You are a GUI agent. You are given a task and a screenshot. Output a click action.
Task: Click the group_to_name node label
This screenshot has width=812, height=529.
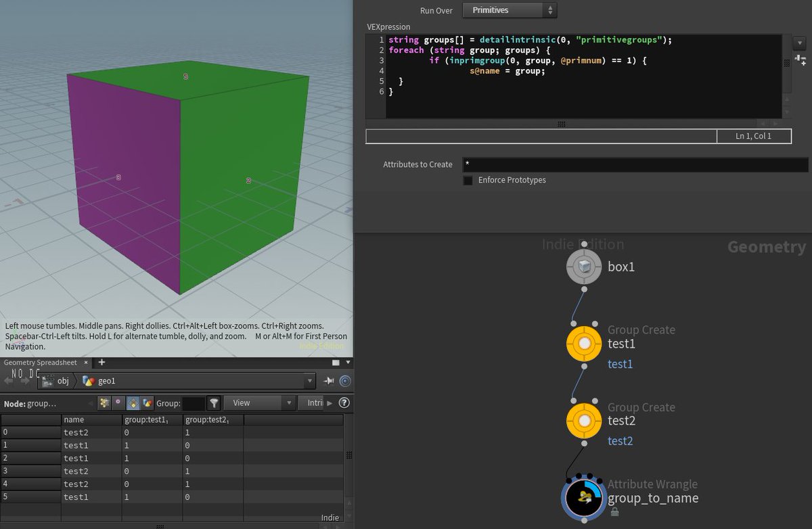tap(653, 499)
